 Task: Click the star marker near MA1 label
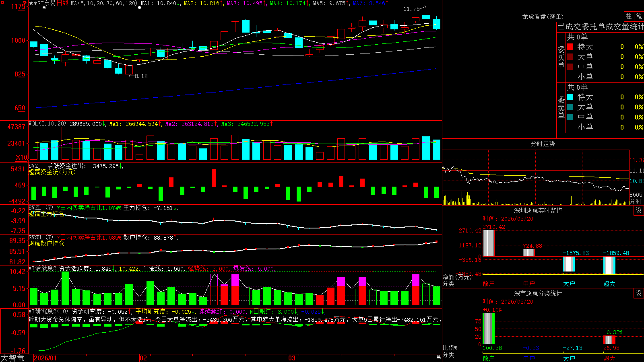[140, 8]
